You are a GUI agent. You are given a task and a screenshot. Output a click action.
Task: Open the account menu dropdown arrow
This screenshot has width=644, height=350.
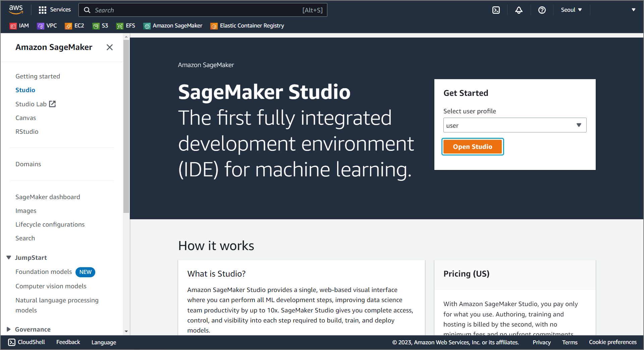tap(634, 10)
